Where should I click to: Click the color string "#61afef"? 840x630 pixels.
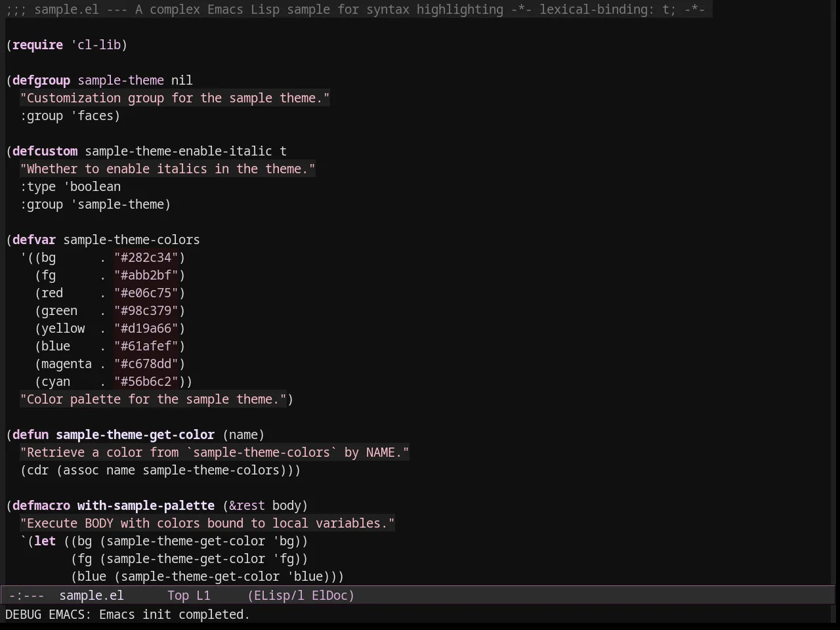pyautogui.click(x=146, y=346)
